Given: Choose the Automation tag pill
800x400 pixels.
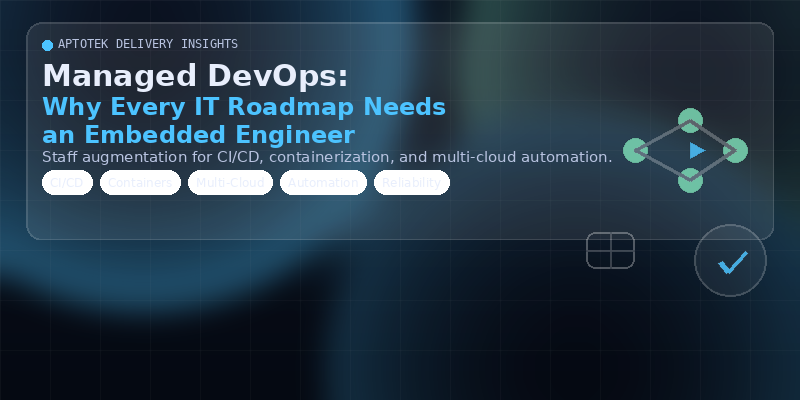Looking at the screenshot, I should 323,183.
